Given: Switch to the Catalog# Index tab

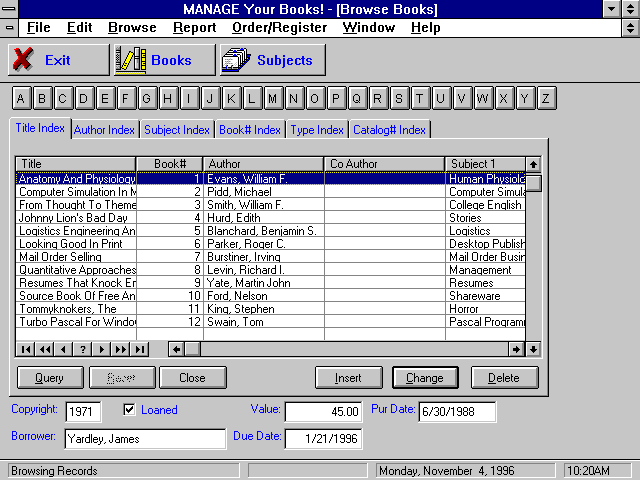Looking at the screenshot, I should (389, 130).
